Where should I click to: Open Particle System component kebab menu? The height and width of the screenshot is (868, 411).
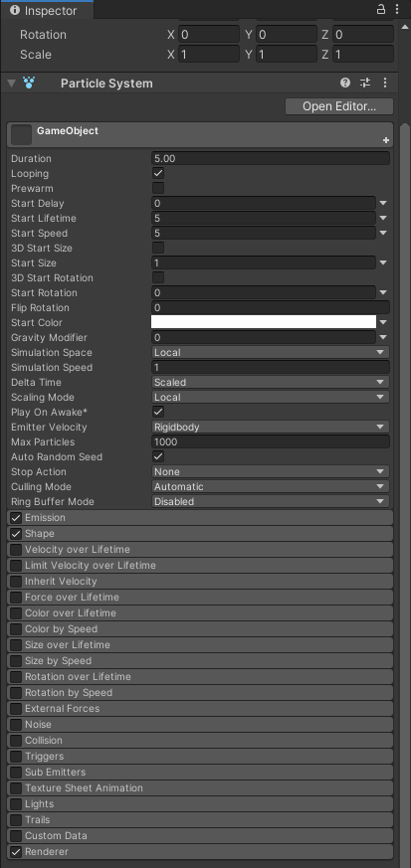coord(385,84)
